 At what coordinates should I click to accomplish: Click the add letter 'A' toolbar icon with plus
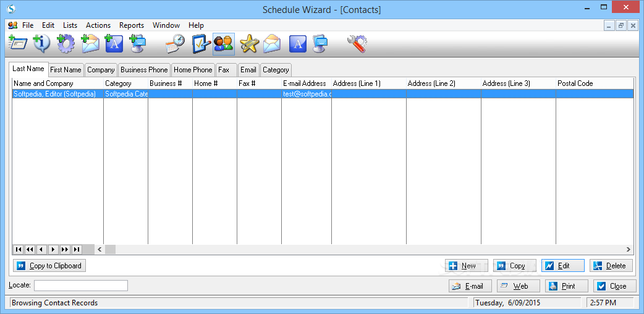pyautogui.click(x=114, y=44)
